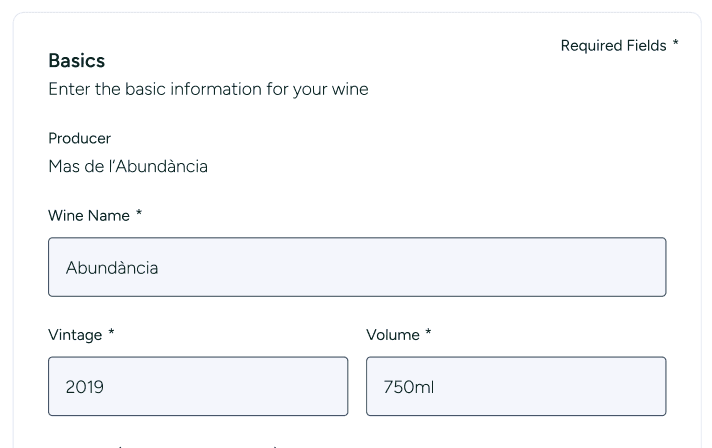The height and width of the screenshot is (448, 712).
Task: Select the Volume input field
Action: pyautogui.click(x=516, y=386)
